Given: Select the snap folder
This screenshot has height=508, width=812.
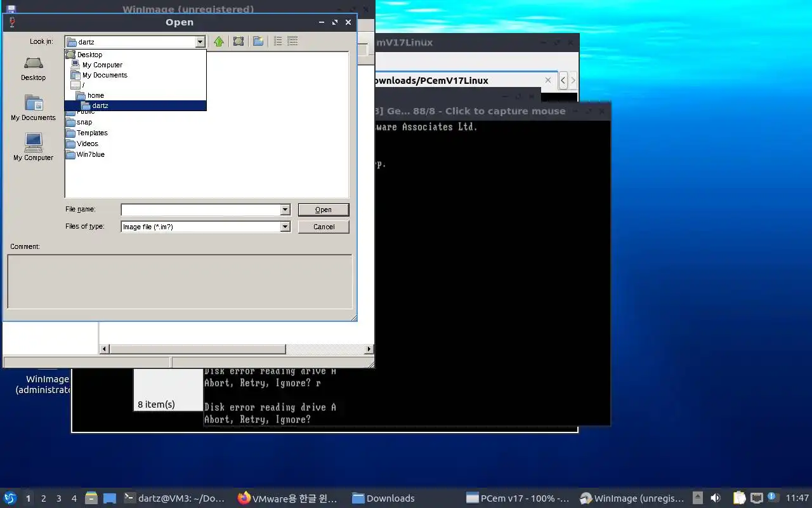Looking at the screenshot, I should pos(79,122).
